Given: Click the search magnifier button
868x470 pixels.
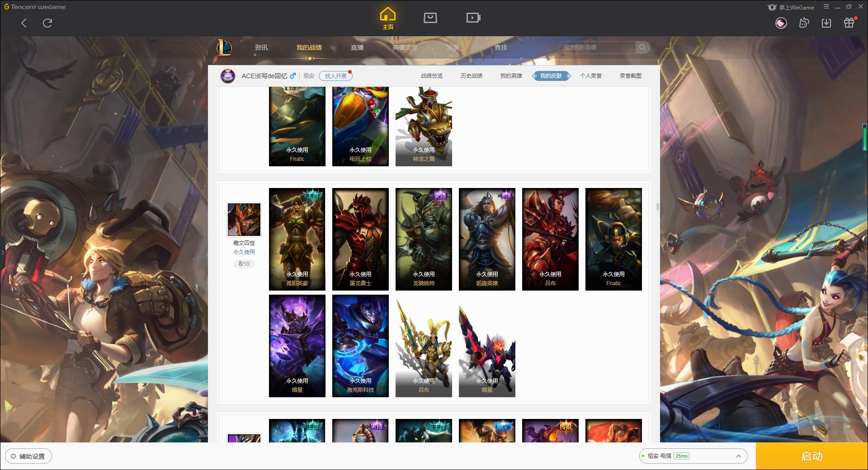Looking at the screenshot, I should click(642, 47).
